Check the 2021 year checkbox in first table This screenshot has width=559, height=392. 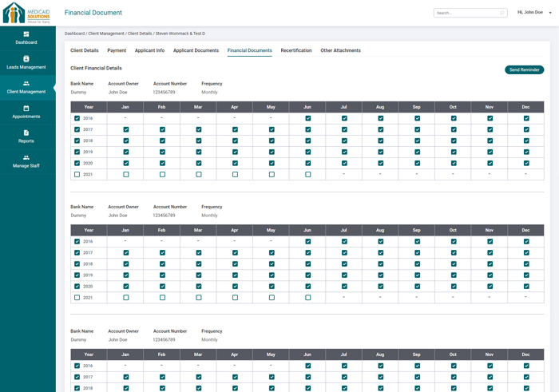tap(77, 174)
